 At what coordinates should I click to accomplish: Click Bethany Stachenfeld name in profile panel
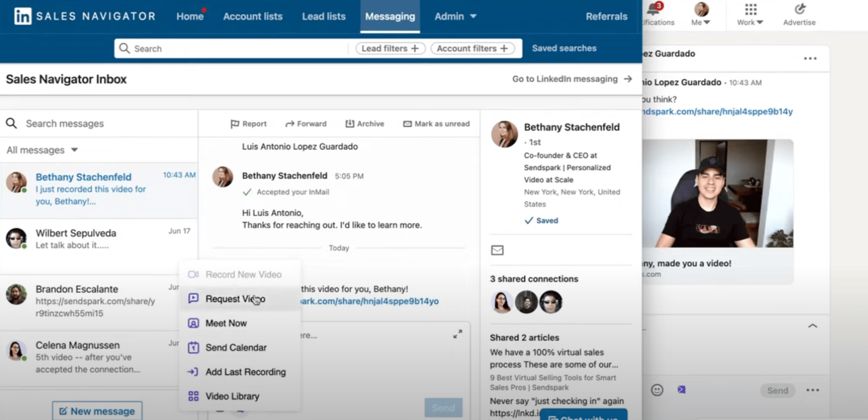point(572,127)
